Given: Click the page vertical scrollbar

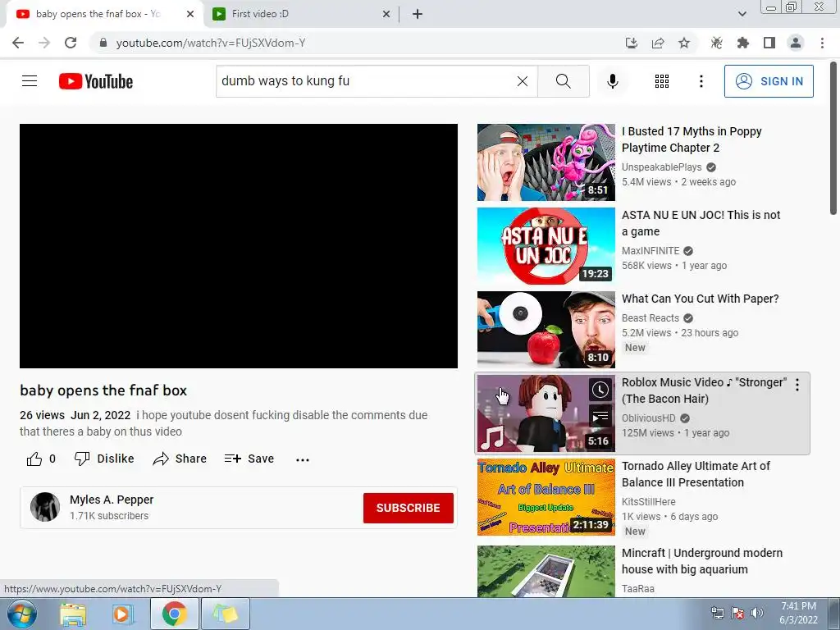Looking at the screenshot, I should click(834, 138).
